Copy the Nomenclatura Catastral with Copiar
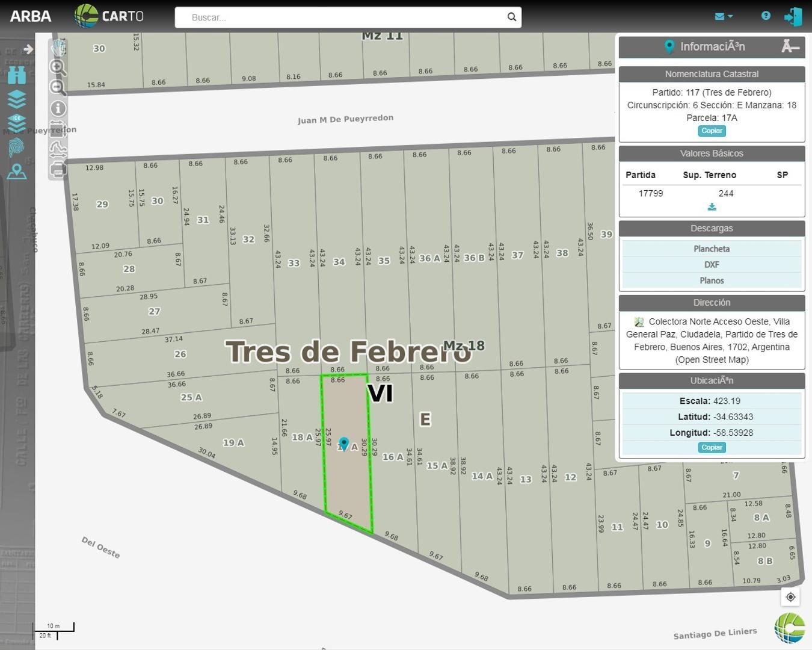This screenshot has width=812, height=650. coord(712,131)
